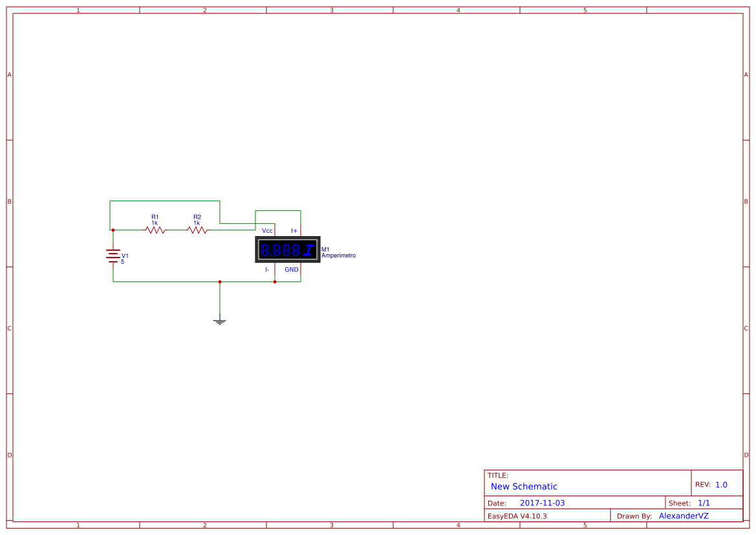Click the 1k value label of R1
756x535 pixels.
(x=154, y=222)
